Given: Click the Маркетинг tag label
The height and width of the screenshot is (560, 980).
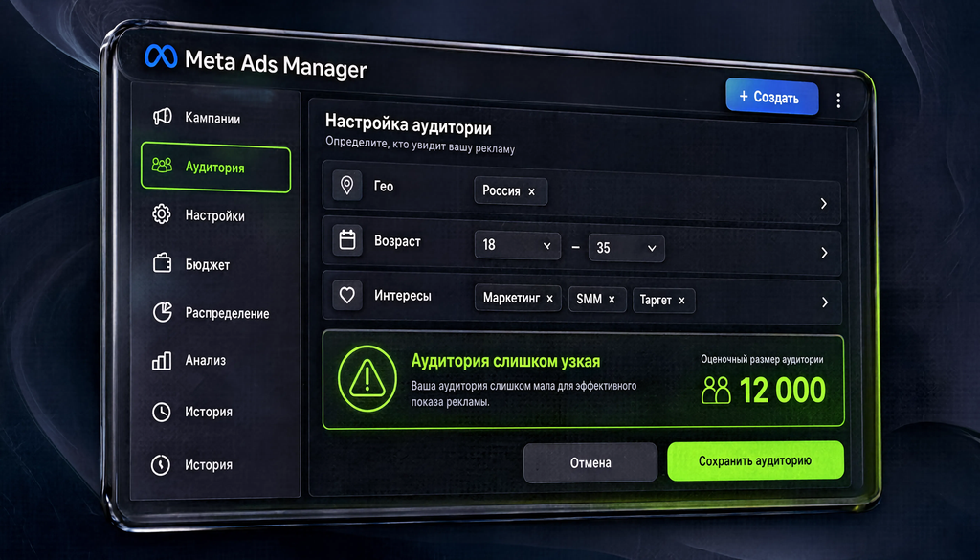Looking at the screenshot, I should coord(511,298).
